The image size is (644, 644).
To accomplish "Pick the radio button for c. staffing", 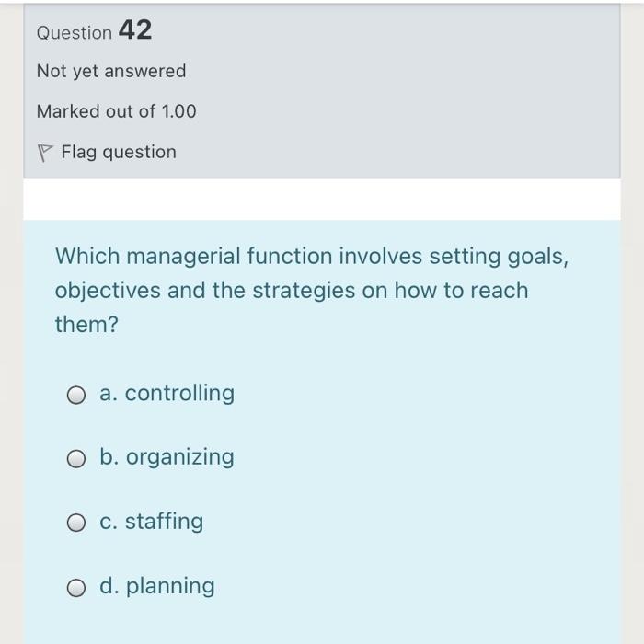I will (x=76, y=523).
